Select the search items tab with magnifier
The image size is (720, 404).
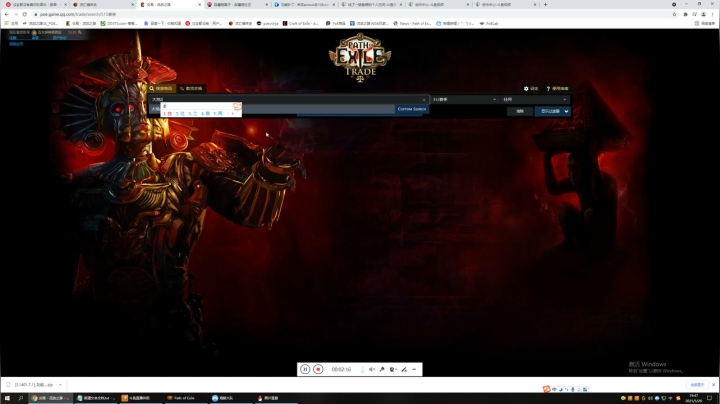[161, 88]
